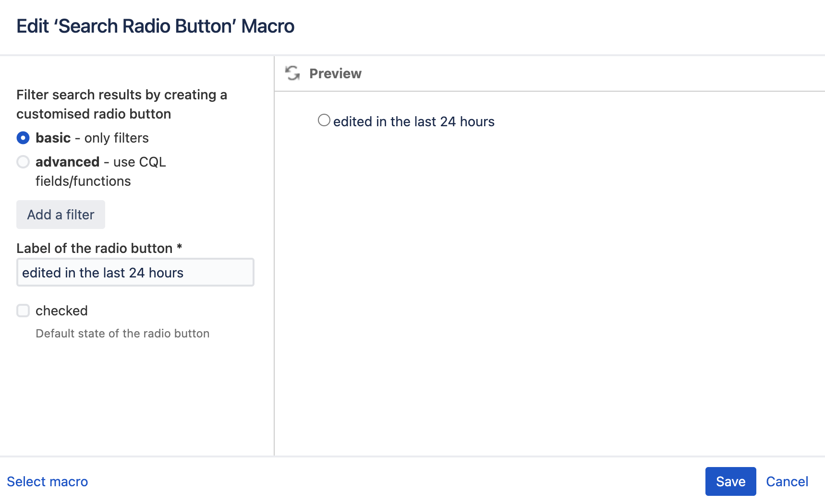825x504 pixels.
Task: Select the advanced CQL radio button
Action: click(x=23, y=162)
